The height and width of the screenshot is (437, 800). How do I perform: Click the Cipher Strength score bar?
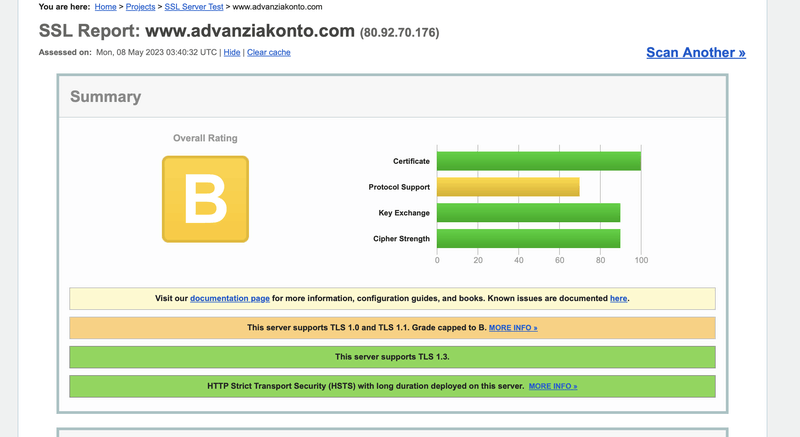click(529, 239)
